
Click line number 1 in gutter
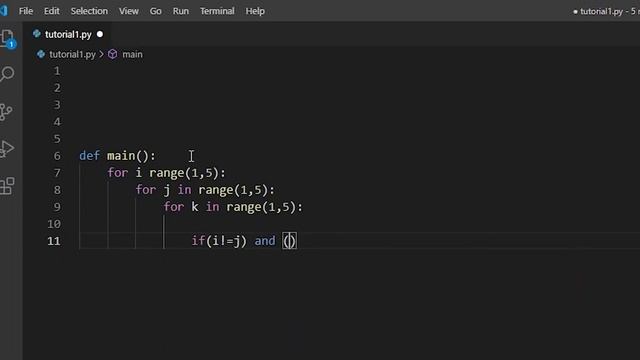click(x=57, y=71)
